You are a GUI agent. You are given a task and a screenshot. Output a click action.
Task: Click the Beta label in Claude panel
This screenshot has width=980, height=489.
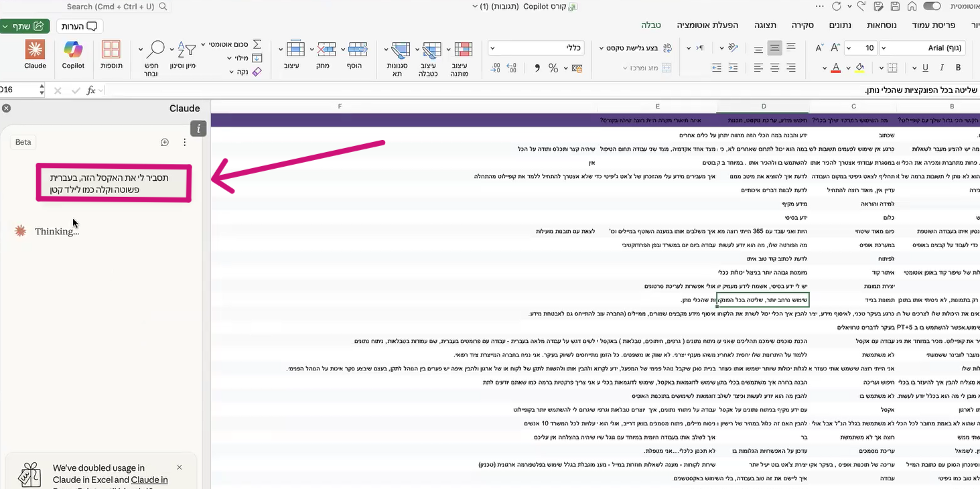23,142
